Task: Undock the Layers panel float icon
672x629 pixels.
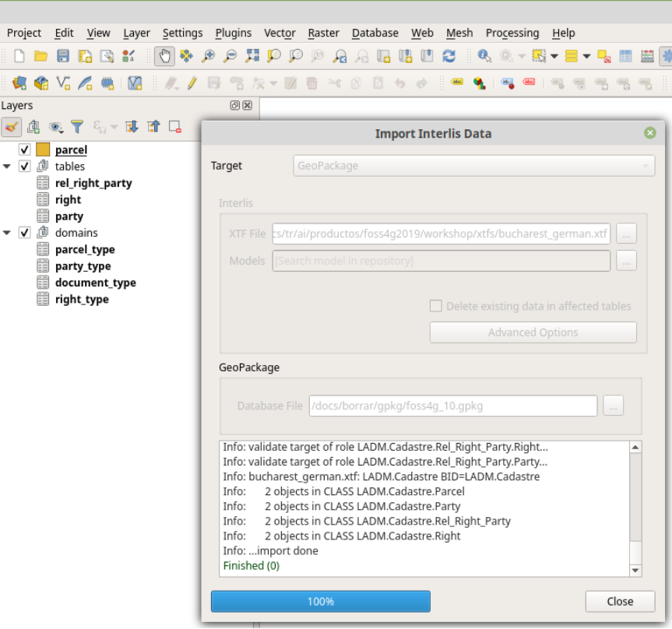Action: tap(234, 105)
